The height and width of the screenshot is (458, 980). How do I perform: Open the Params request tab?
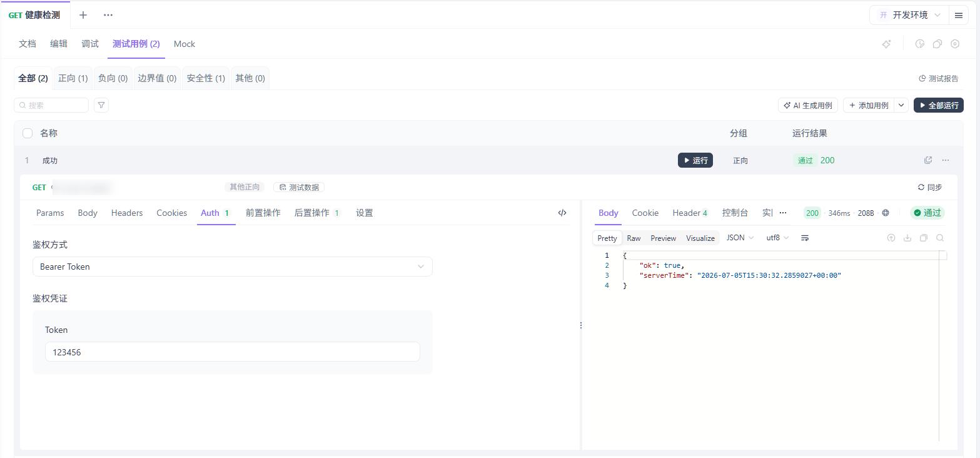pyautogui.click(x=50, y=213)
